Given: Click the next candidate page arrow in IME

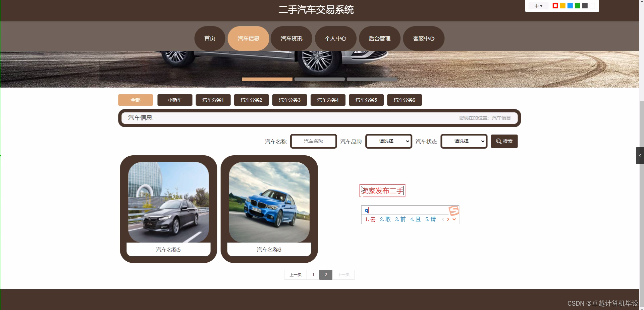Looking at the screenshot, I should tap(448, 219).
